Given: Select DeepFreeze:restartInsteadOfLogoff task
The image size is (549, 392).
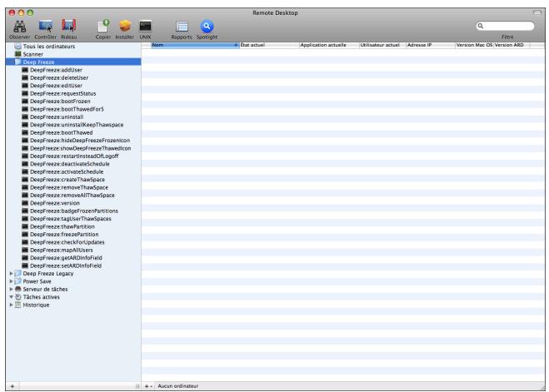Looking at the screenshot, I should click(74, 156).
